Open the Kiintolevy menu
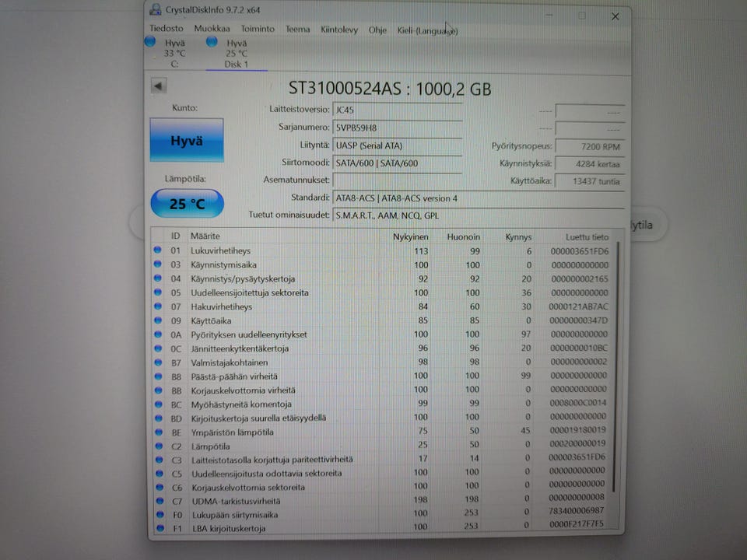 point(339,30)
